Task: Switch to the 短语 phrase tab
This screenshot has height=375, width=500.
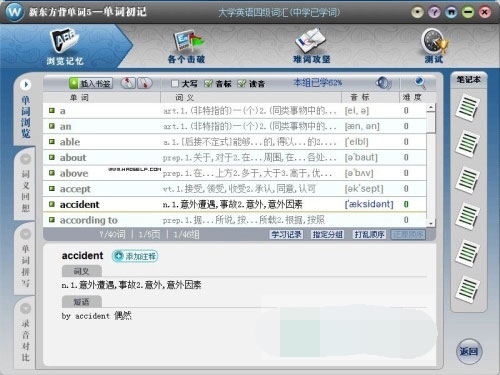Action: (x=82, y=302)
